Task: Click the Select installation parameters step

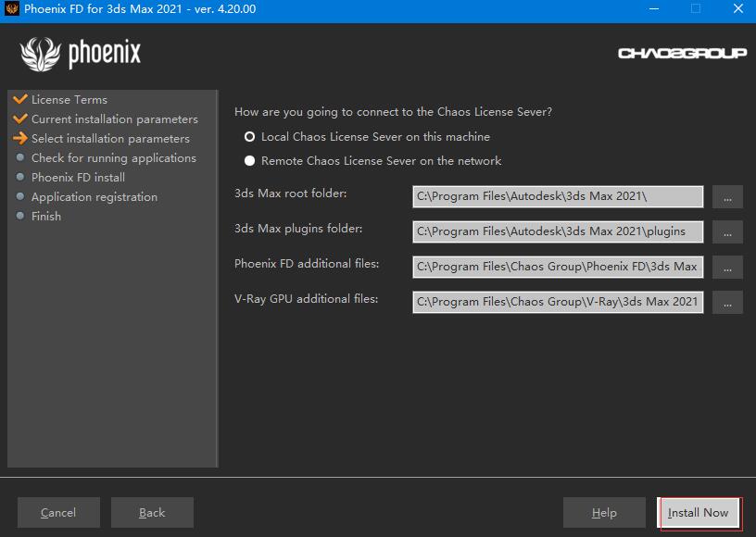Action: 110,139
